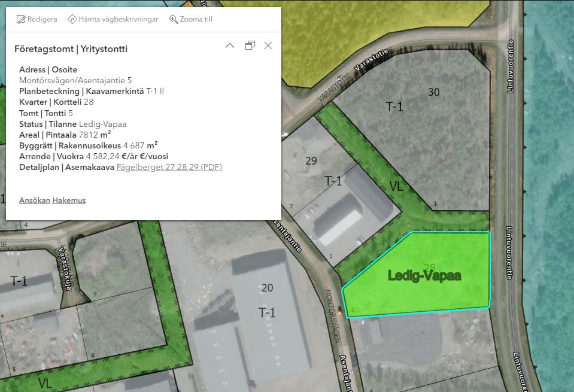Close the Företagstomt popup window
This screenshot has width=574, height=392.
pyautogui.click(x=268, y=45)
